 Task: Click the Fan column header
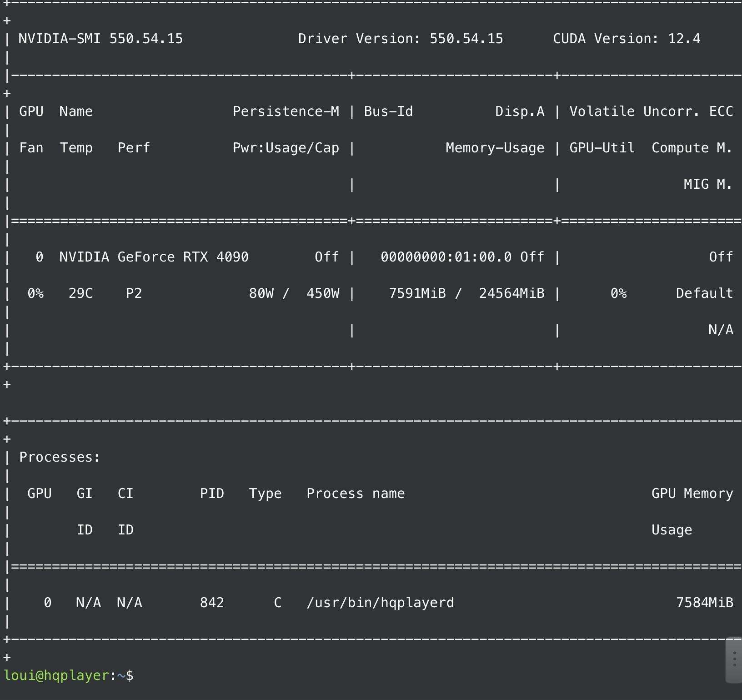31,148
